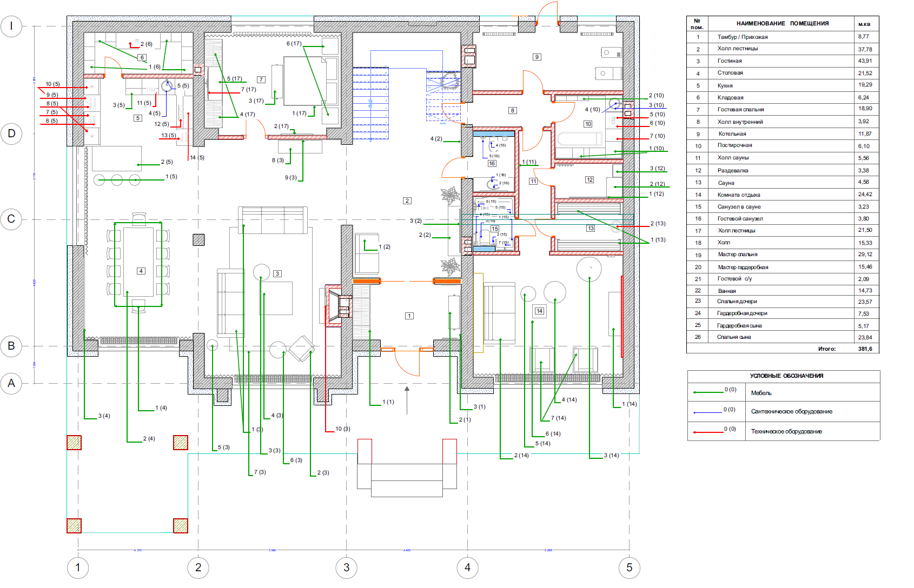Select the 'Котельная' row label
Viewport: 914px width, 588px height.
pyautogui.click(x=732, y=134)
